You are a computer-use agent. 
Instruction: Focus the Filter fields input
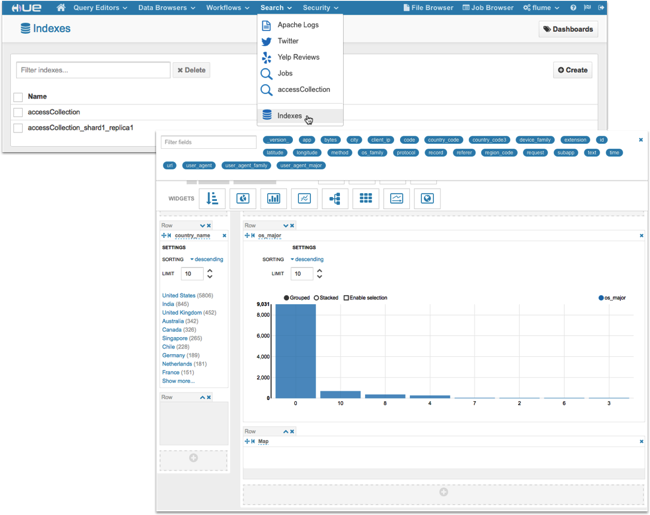(x=209, y=142)
